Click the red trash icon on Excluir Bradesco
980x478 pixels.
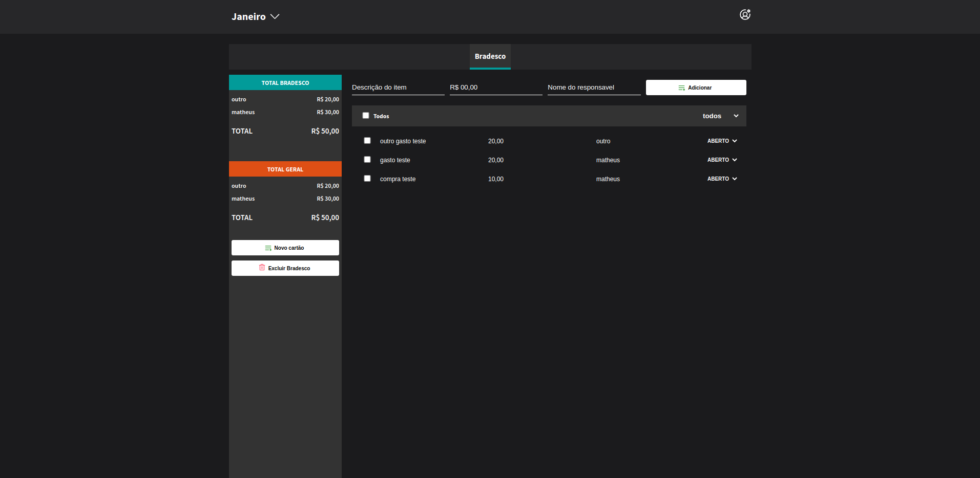(x=262, y=267)
